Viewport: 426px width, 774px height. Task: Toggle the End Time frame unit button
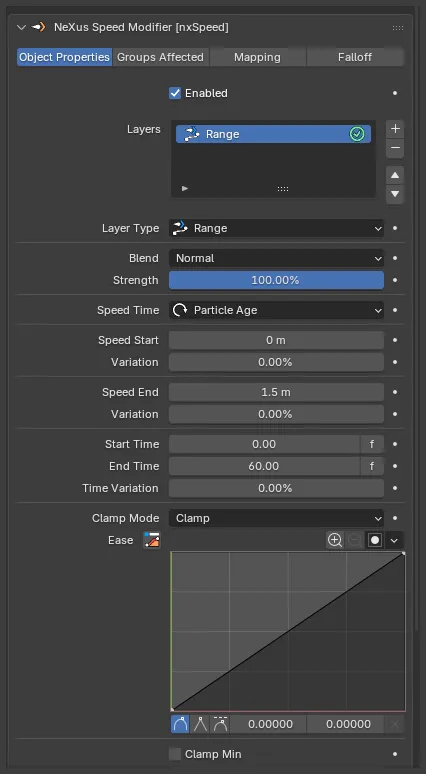tap(372, 466)
